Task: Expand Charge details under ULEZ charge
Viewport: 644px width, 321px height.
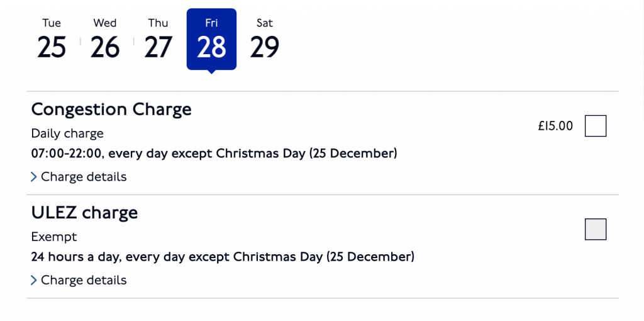Action: pyautogui.click(x=84, y=280)
